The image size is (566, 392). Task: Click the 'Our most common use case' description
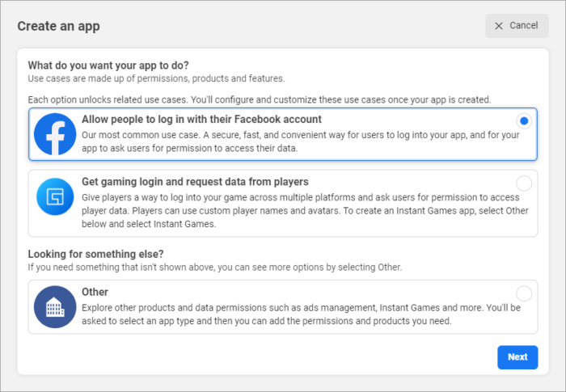300,141
